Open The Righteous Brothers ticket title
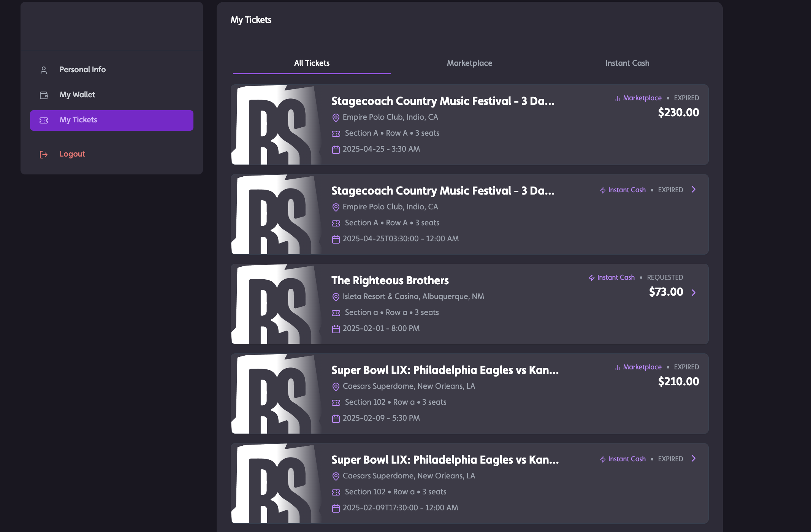The image size is (811, 532). click(x=390, y=280)
